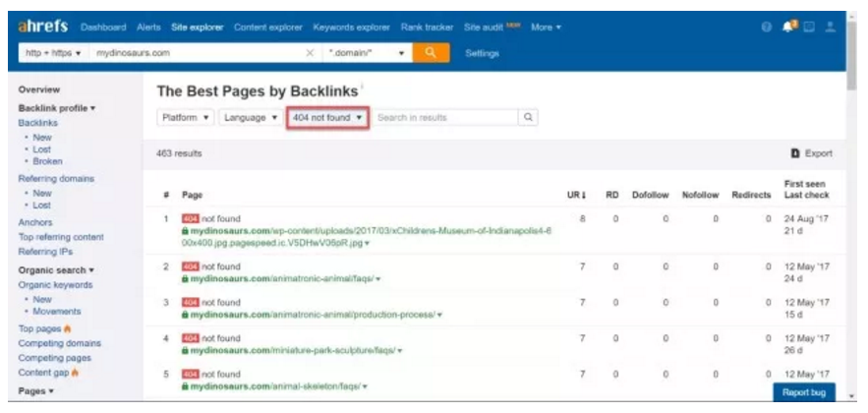This screenshot has width=868, height=413.
Task: Open the Content gap link
Action: (x=43, y=373)
